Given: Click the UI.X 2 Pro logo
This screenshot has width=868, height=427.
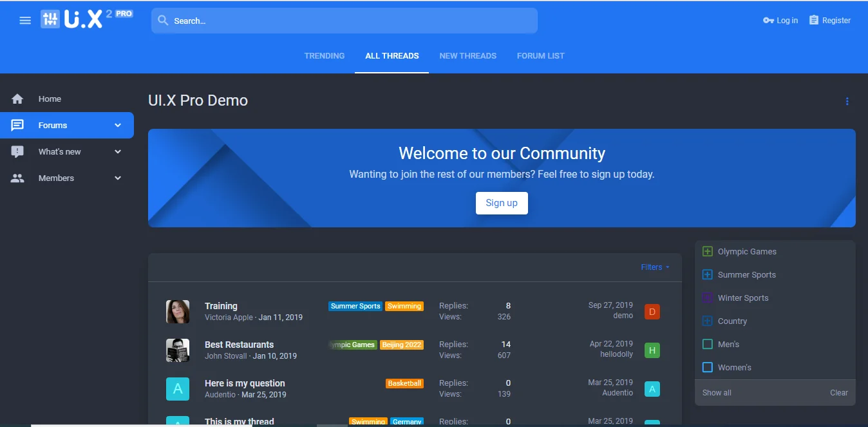Looking at the screenshot, I should [x=86, y=19].
